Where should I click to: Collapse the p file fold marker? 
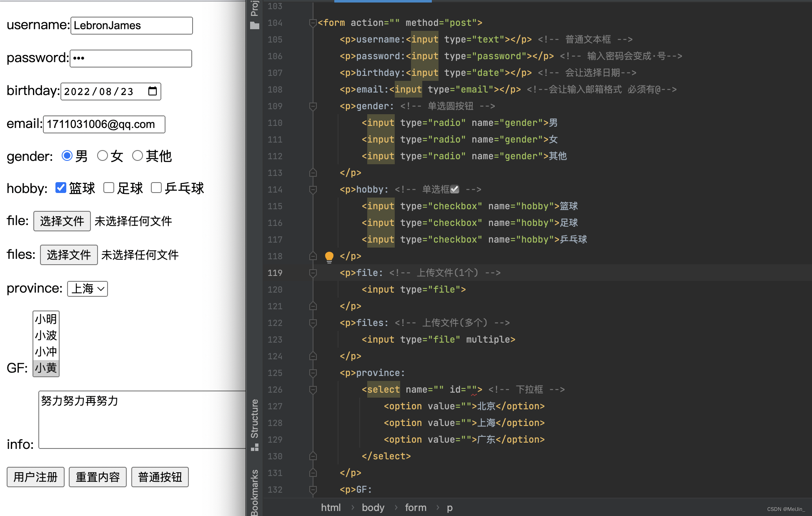click(x=313, y=273)
